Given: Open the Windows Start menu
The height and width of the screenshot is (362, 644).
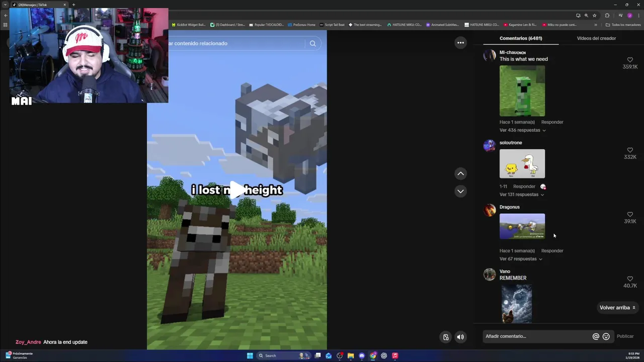Looking at the screenshot, I should [x=250, y=355].
